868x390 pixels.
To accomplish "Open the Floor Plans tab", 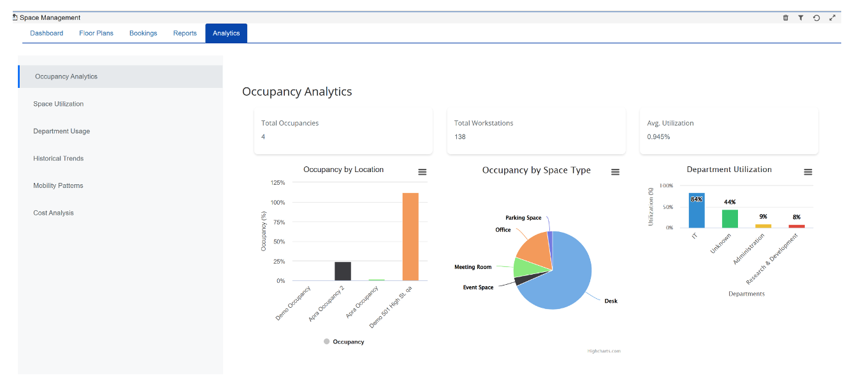I will (96, 33).
